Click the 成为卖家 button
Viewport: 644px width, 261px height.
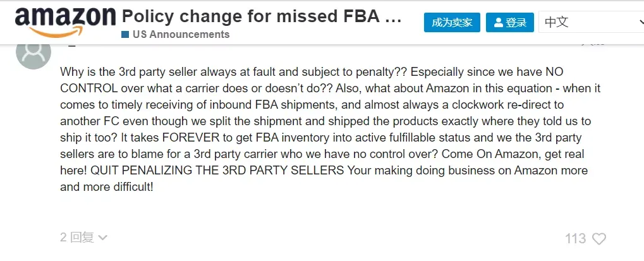452,23
